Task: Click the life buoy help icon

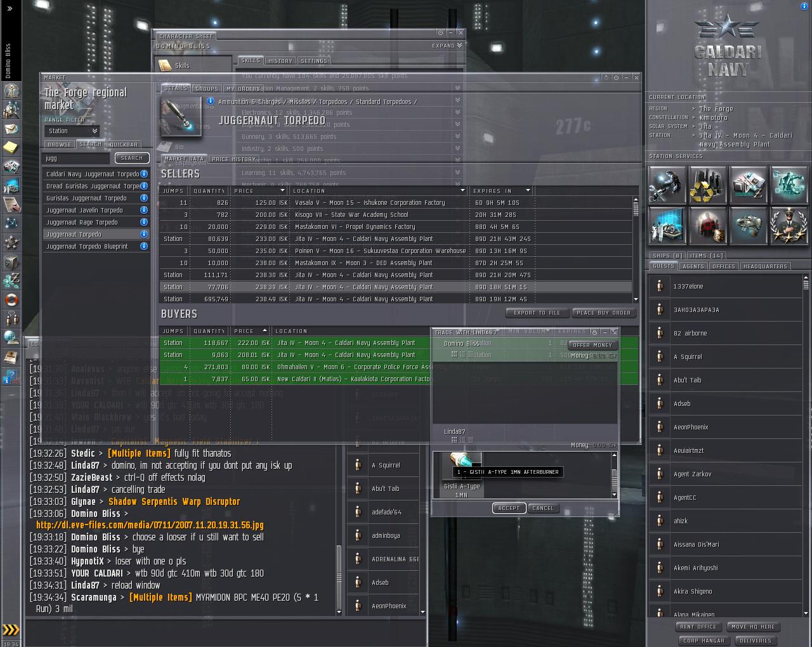Action: click(11, 299)
